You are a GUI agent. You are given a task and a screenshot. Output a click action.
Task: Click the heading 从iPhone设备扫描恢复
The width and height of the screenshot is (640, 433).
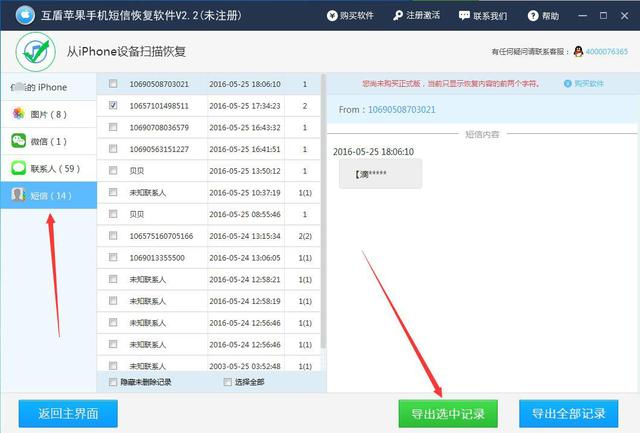[127, 51]
